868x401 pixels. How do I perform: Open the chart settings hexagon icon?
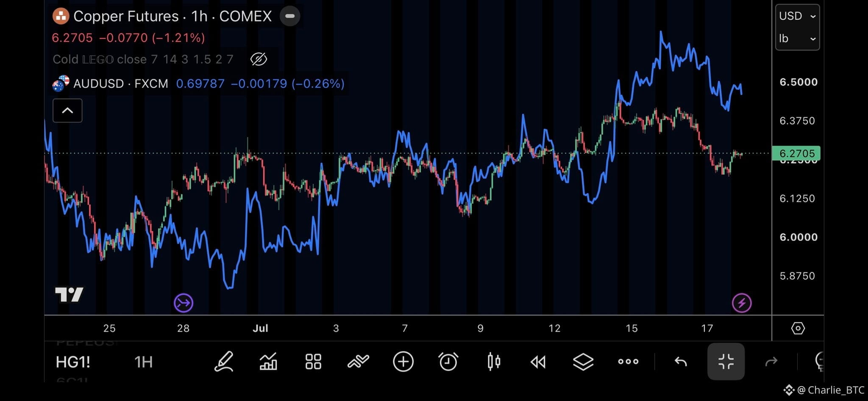798,328
